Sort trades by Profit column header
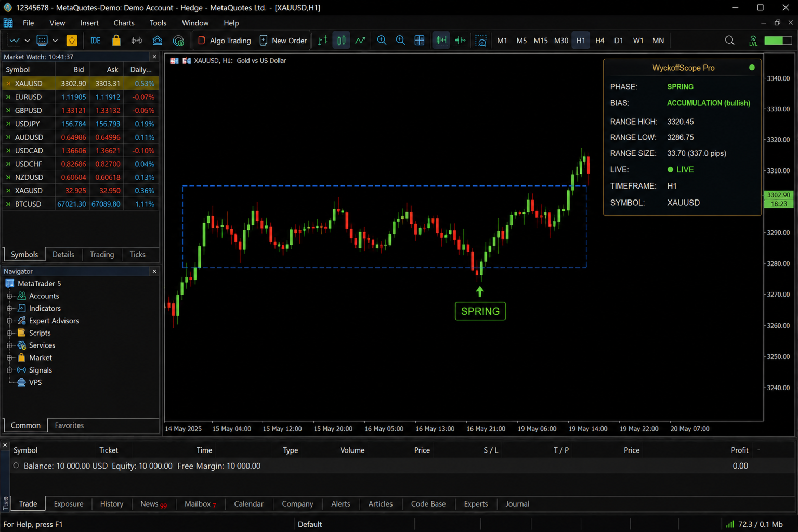The height and width of the screenshot is (532, 798). pyautogui.click(x=739, y=450)
